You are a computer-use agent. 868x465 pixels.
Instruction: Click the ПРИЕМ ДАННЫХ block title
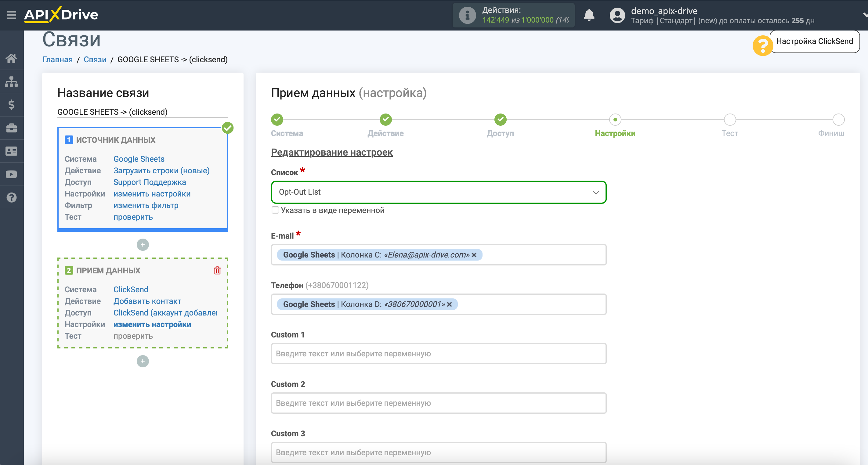(108, 271)
